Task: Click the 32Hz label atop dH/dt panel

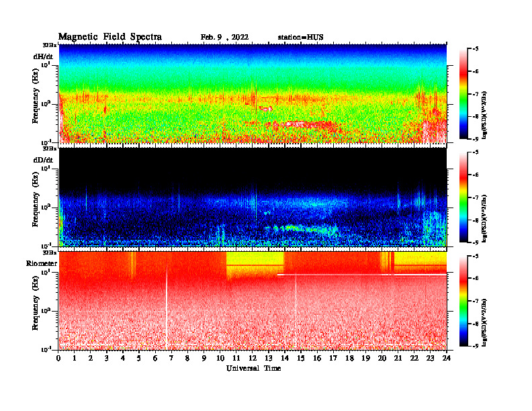Action: click(50, 45)
